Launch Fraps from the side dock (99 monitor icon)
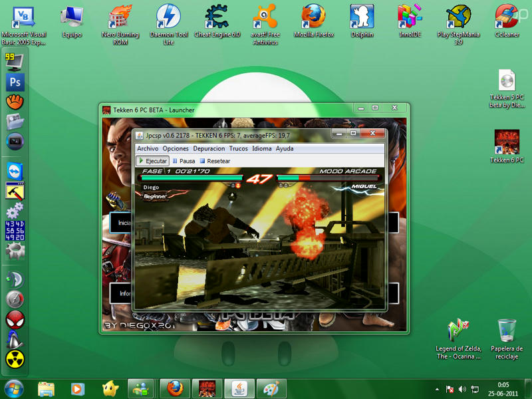 pyautogui.click(x=15, y=63)
